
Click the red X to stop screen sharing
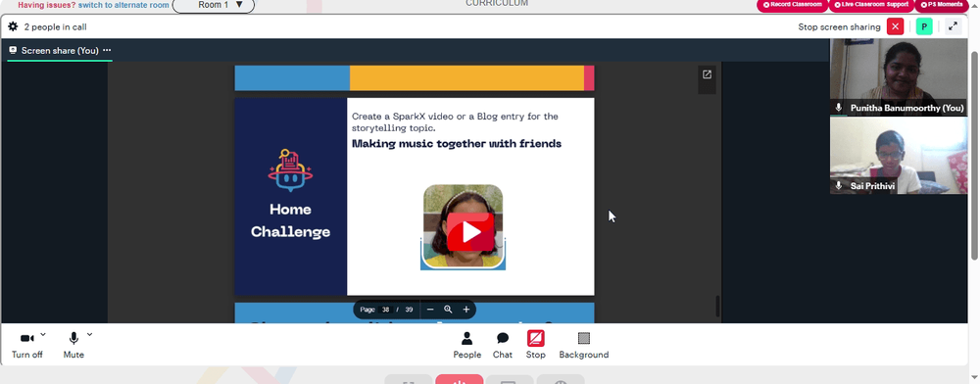[x=895, y=26]
